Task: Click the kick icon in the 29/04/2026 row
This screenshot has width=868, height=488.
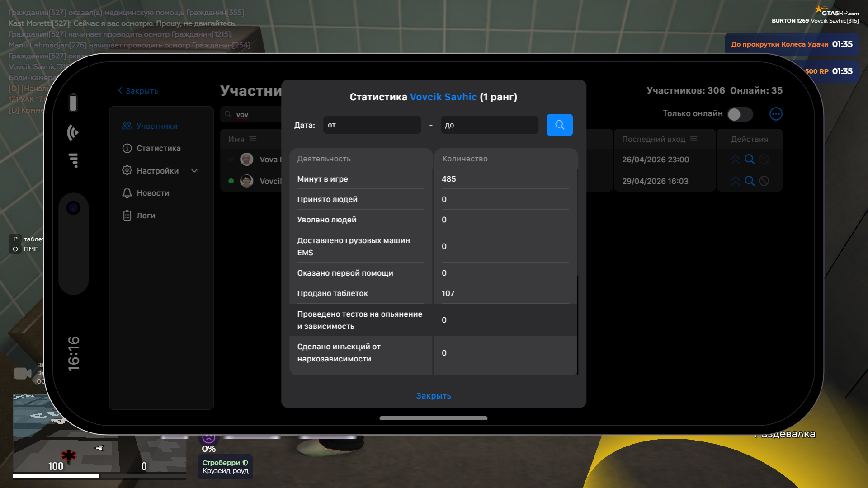Action: point(764,181)
